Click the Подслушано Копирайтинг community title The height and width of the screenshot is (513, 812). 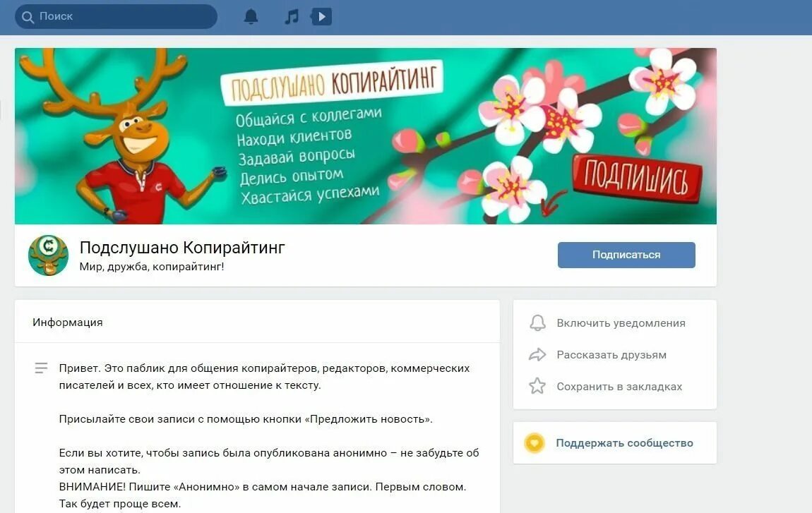pos(182,248)
